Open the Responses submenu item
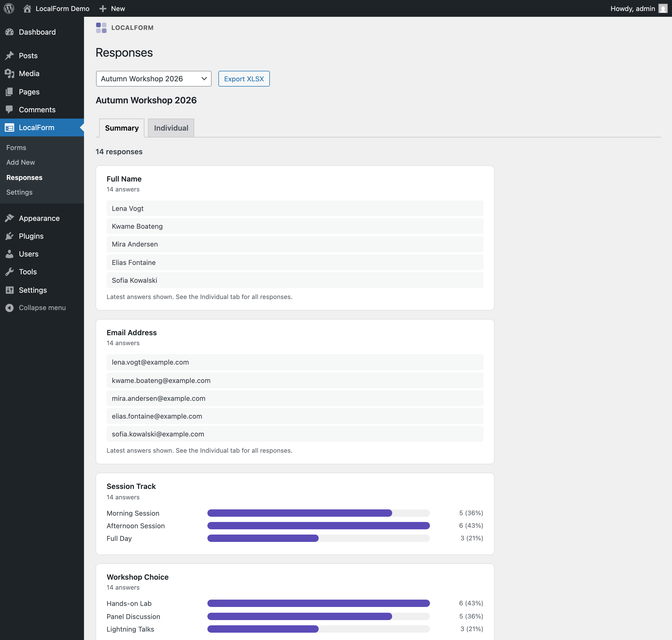This screenshot has height=640, width=672. pos(24,177)
